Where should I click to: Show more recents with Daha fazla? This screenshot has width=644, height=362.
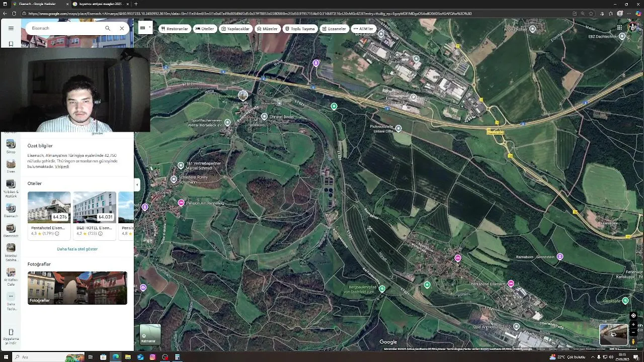pos(11,302)
